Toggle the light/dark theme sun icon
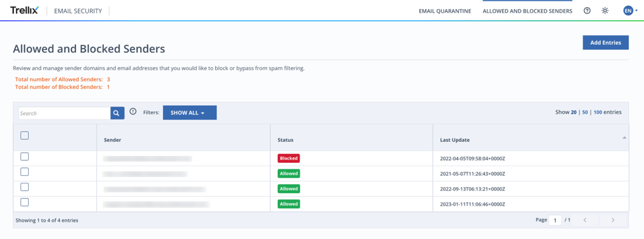This screenshot has height=239, width=644. pos(605,11)
